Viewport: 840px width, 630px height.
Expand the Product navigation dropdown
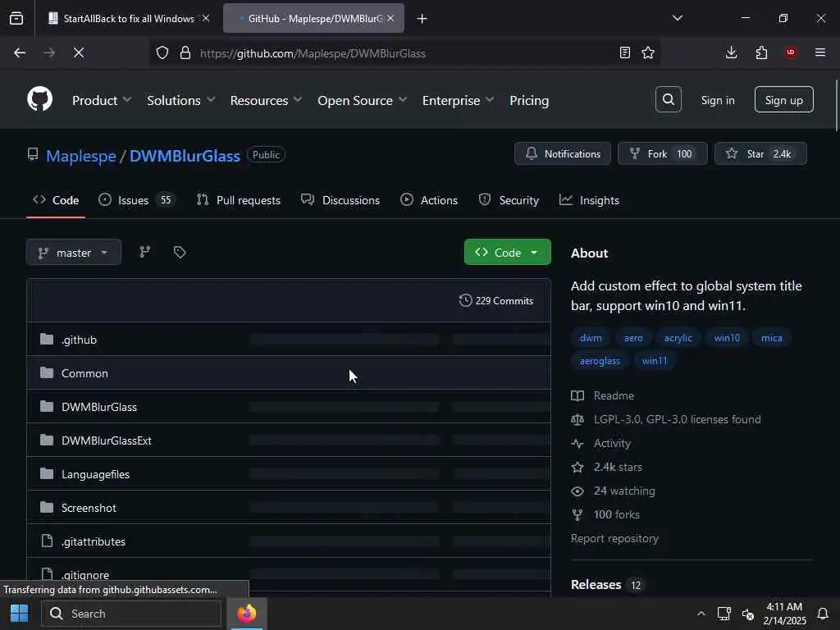pyautogui.click(x=102, y=100)
